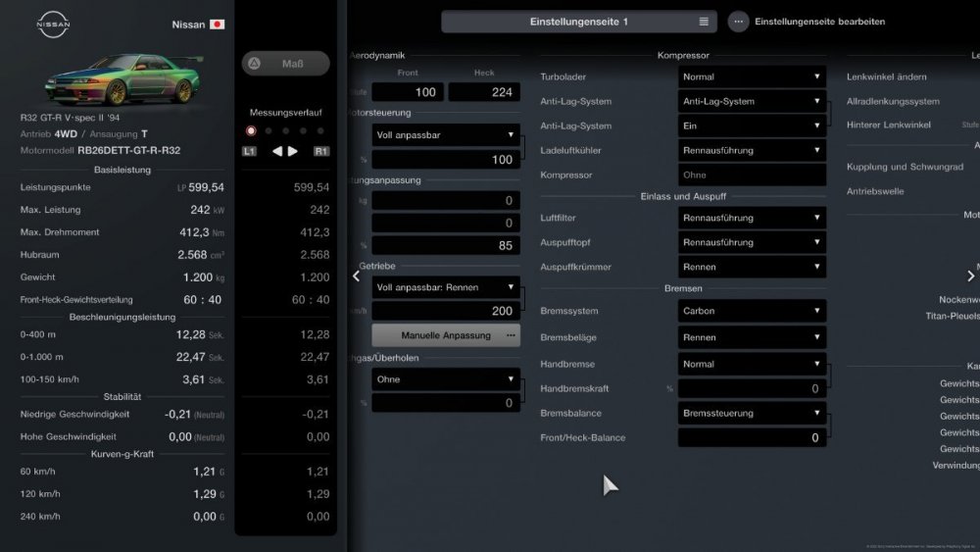Screen dimensions: 980x552
Task: Click the 0-400 m time 12,28
Action: click(x=191, y=334)
